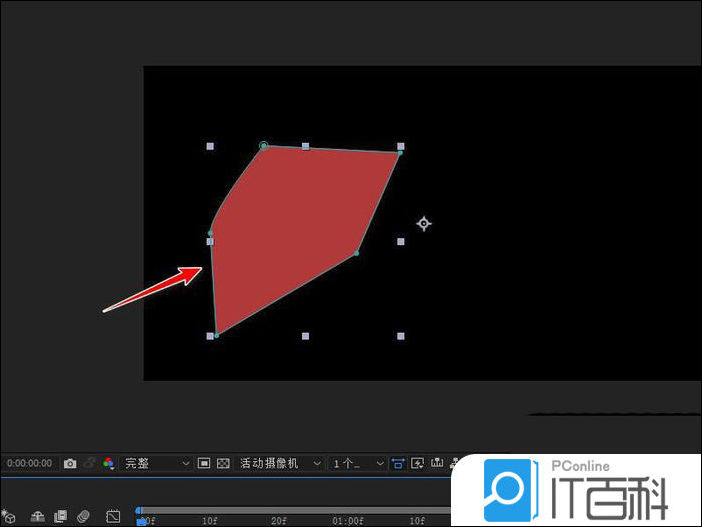Toggle the transparency grid checkerboard icon

[223, 463]
